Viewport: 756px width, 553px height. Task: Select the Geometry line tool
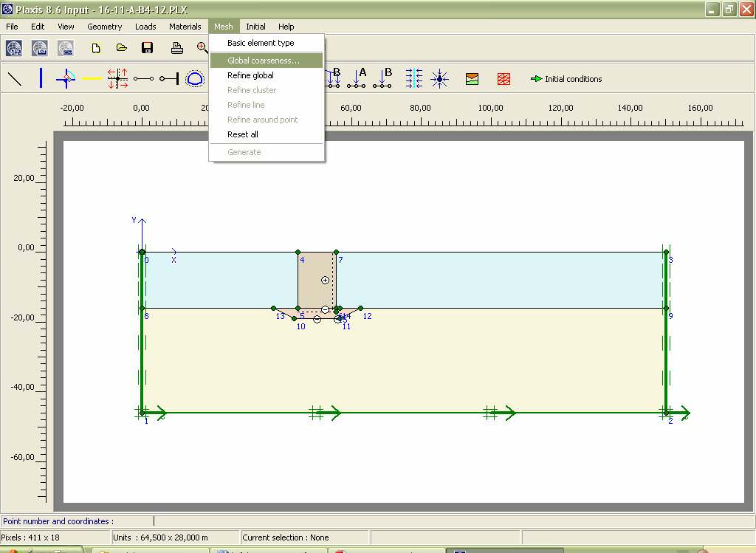pyautogui.click(x=15, y=78)
